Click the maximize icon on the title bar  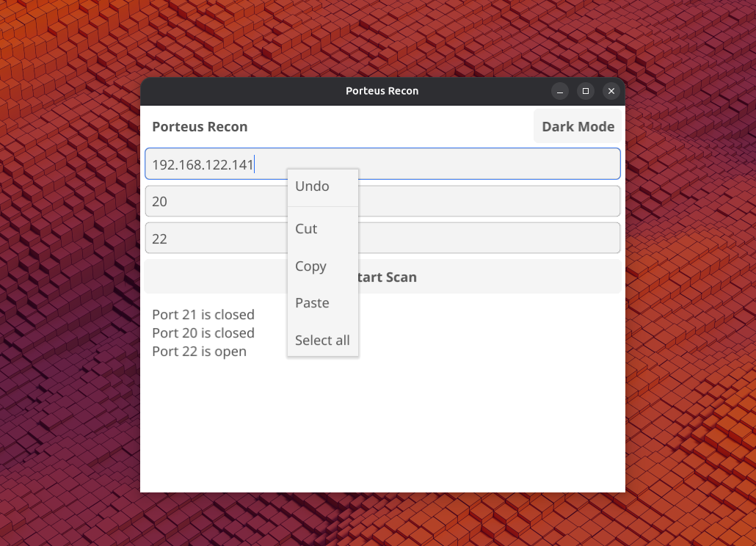pyautogui.click(x=586, y=90)
